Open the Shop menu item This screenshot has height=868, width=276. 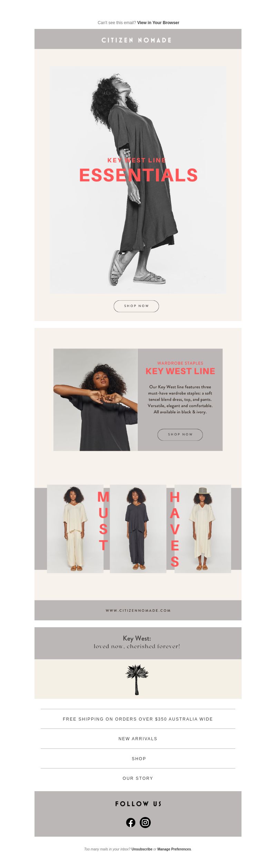click(x=138, y=758)
